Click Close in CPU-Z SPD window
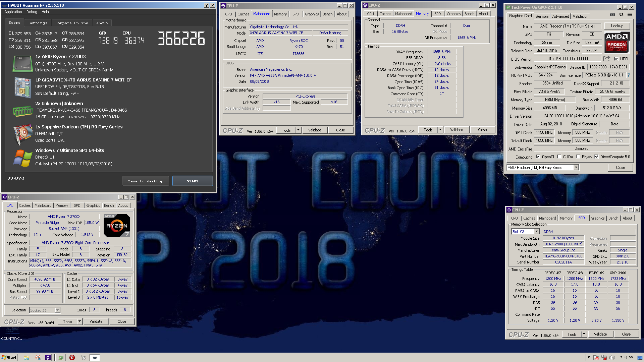 (x=626, y=334)
